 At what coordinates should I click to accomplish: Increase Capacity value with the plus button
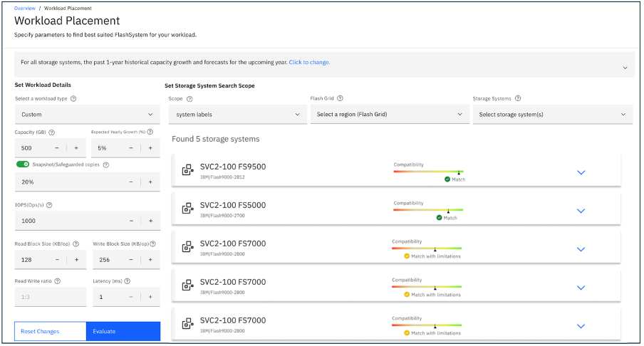(76, 148)
